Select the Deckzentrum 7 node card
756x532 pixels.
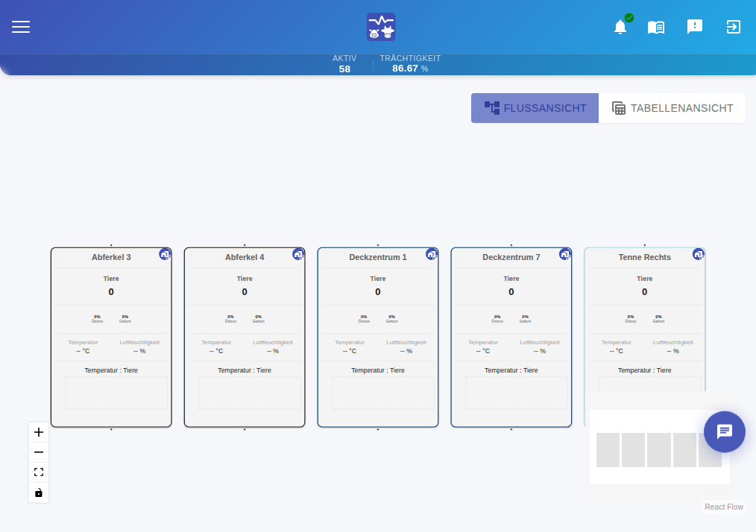point(511,338)
